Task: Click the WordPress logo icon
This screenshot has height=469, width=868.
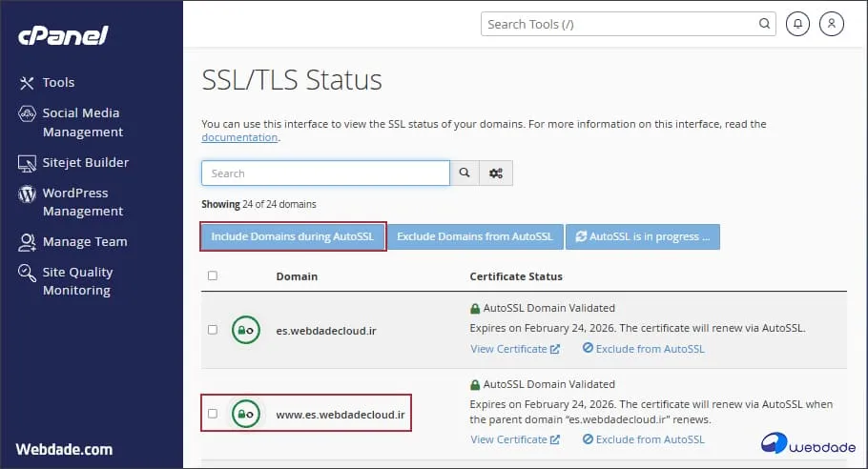Action: (27, 194)
